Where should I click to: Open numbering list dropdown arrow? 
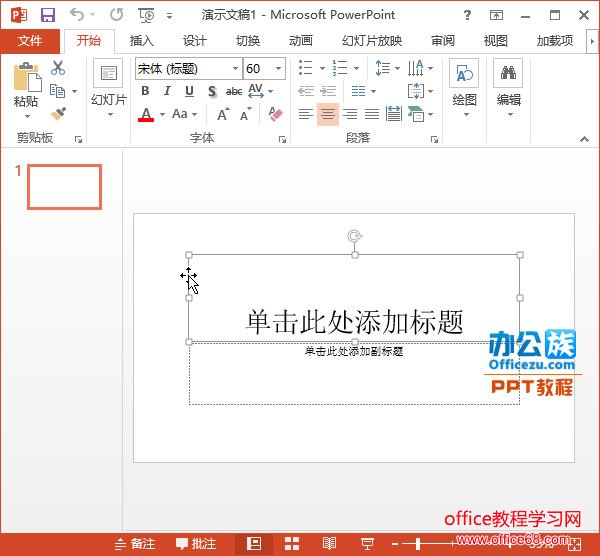click(x=356, y=68)
